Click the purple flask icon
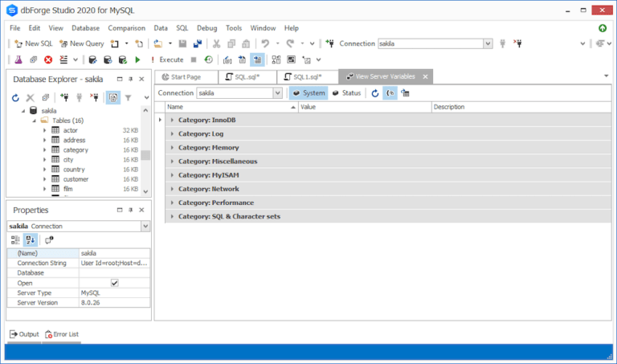This screenshot has height=364, width=617. coord(18,59)
